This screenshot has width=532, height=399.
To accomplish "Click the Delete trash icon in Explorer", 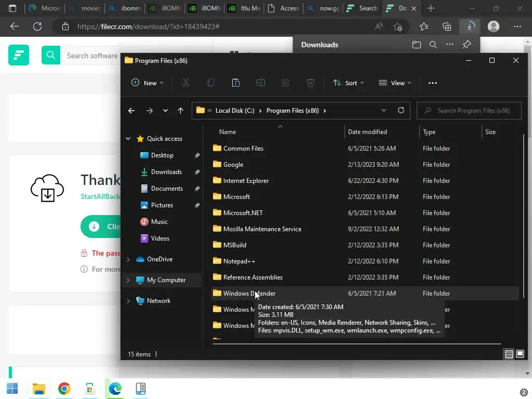I will (311, 83).
